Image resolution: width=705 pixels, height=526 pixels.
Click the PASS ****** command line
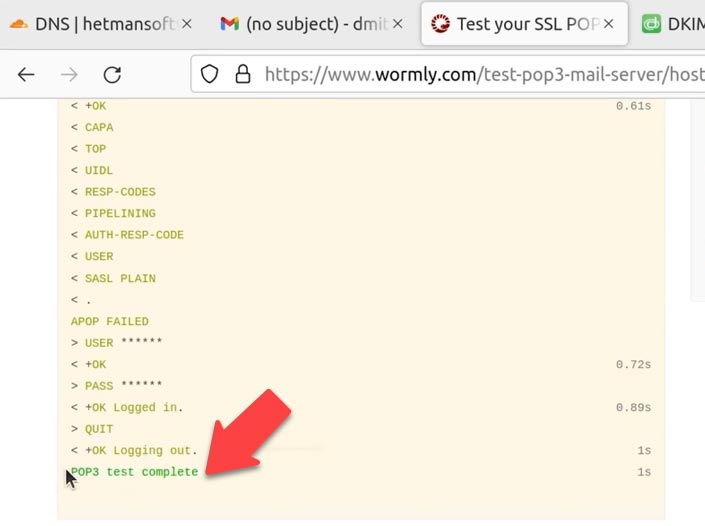click(116, 386)
